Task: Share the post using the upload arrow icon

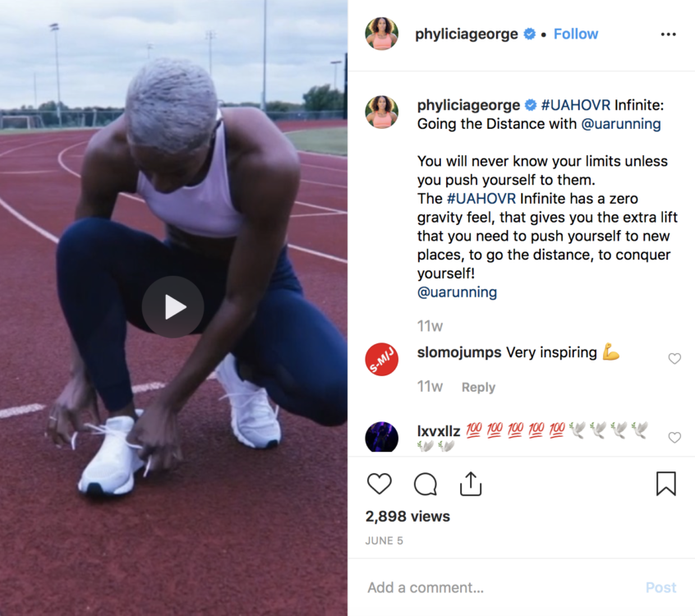Action: pos(471,484)
